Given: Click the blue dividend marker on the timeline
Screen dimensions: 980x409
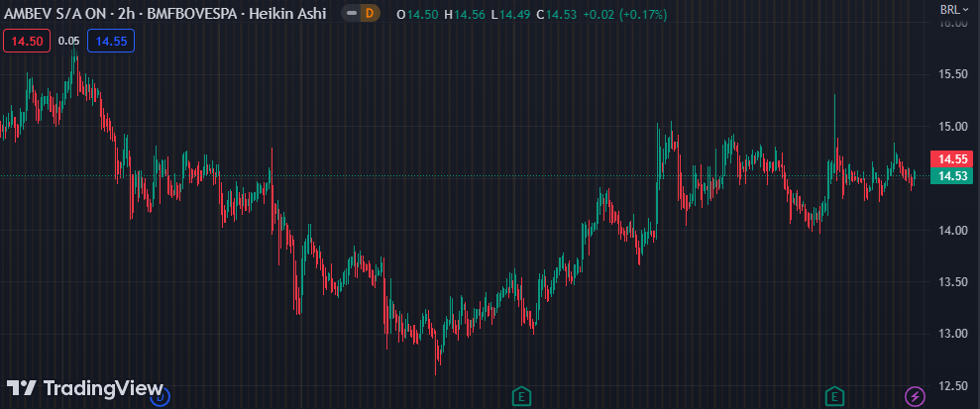Looking at the screenshot, I should (161, 395).
